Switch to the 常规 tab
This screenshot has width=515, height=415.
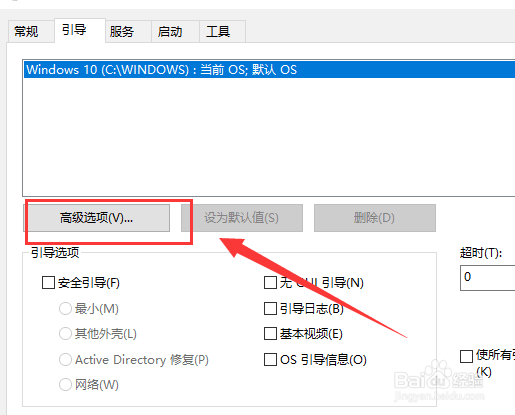[31, 32]
